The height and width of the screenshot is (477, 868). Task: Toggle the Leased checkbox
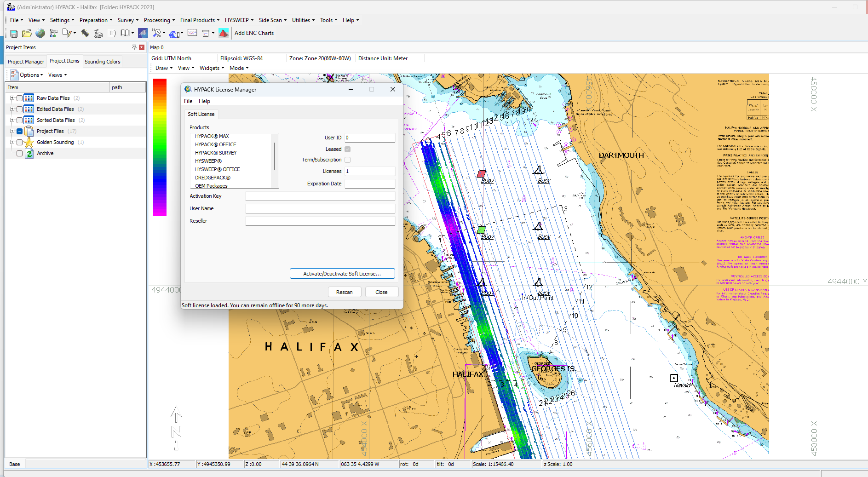[348, 149]
